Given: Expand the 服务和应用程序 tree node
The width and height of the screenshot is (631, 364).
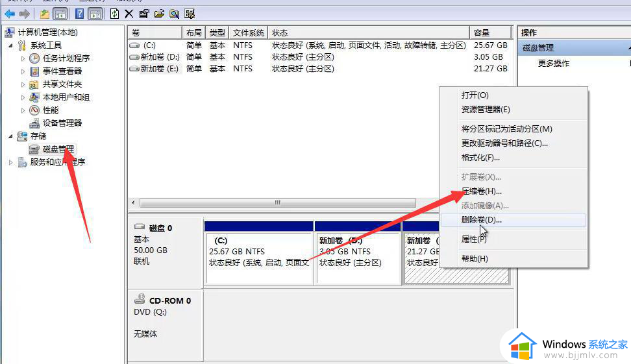Looking at the screenshot, I should [x=11, y=162].
